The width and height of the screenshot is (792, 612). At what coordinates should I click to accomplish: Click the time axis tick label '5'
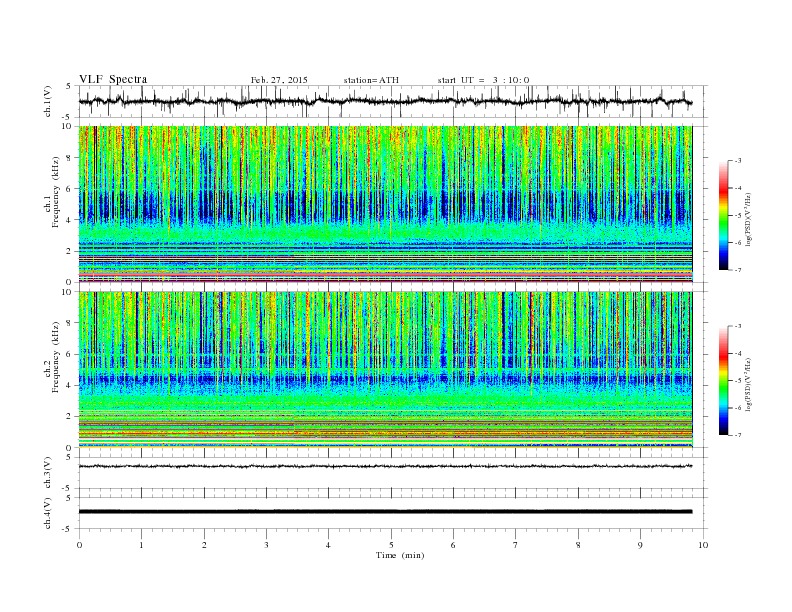click(x=391, y=545)
